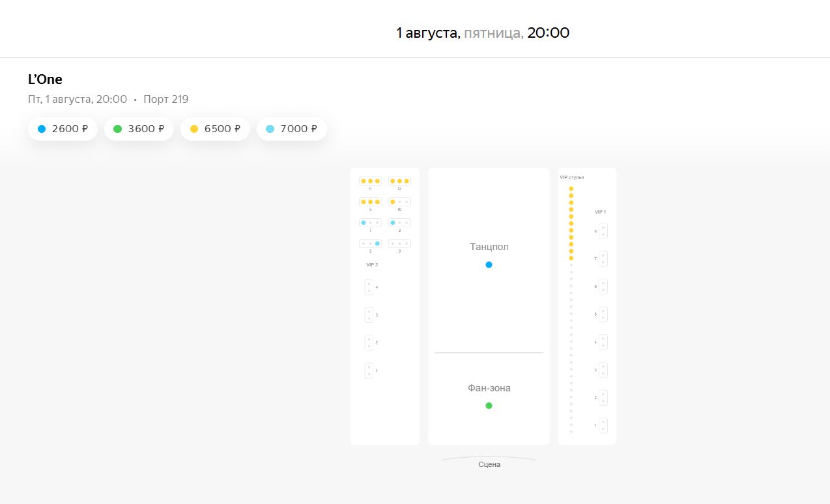Pick the last yellow seat at table 12
830x504 pixels.
click(x=407, y=181)
